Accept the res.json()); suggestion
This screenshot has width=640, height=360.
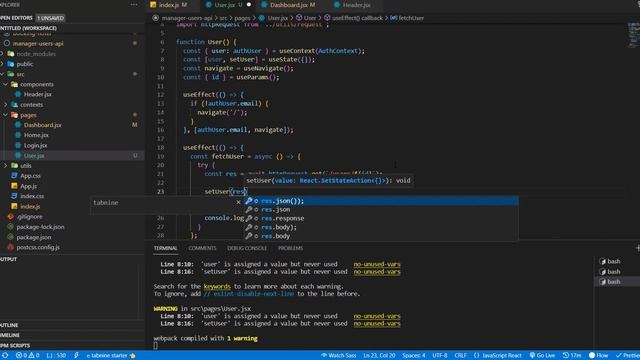tap(381, 201)
